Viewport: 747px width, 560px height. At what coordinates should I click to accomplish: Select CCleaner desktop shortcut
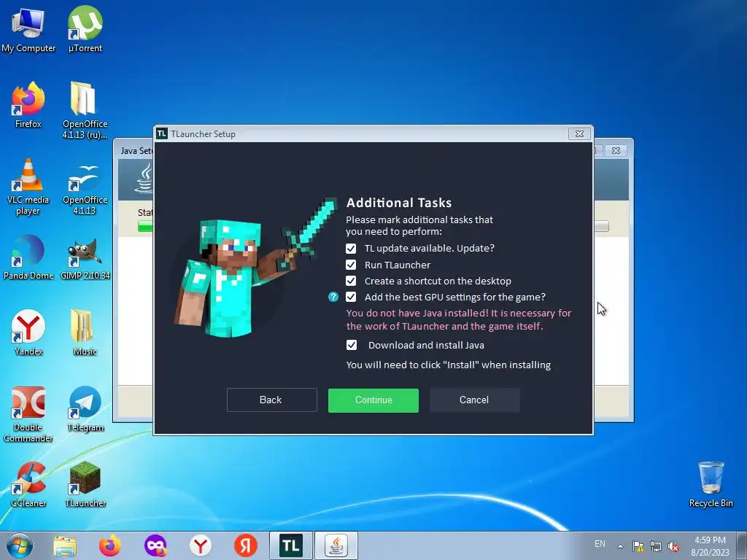click(28, 484)
